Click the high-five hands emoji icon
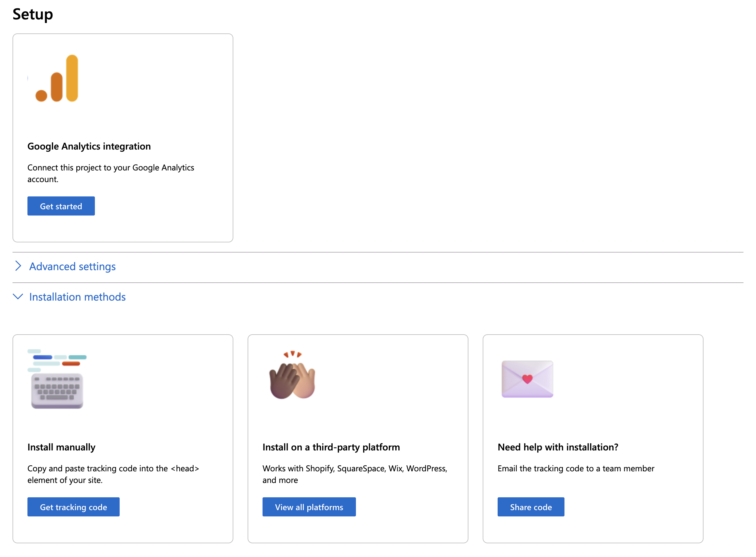Screen dimensions: 756x557 292,376
